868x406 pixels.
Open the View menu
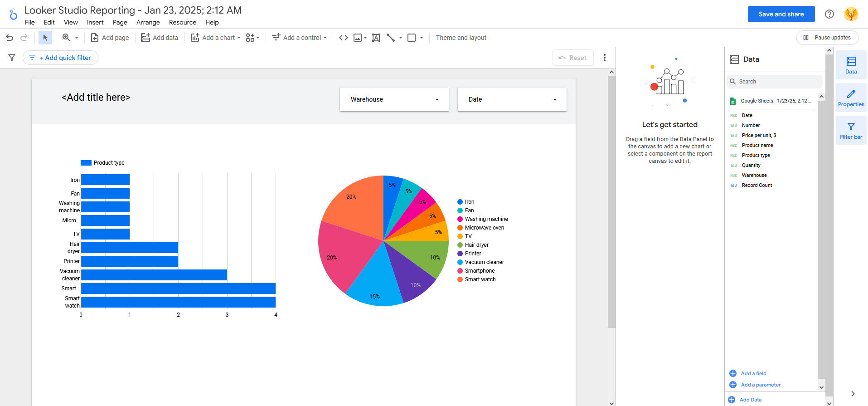[x=71, y=22]
